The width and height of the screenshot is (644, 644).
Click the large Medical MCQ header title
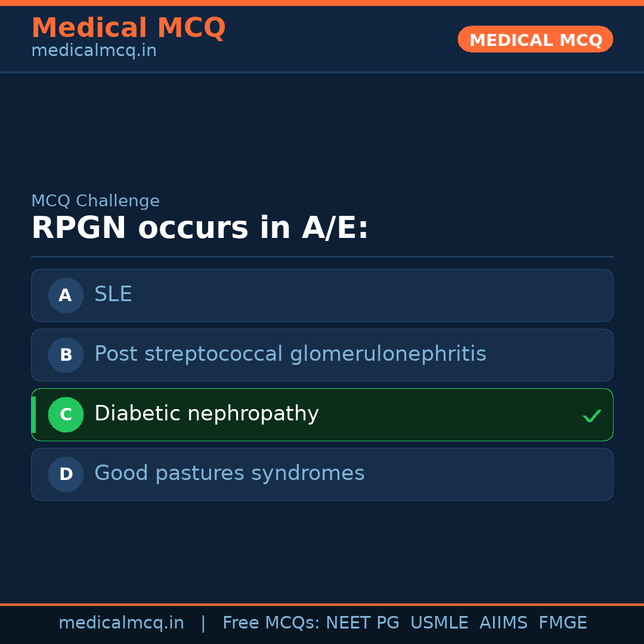[x=128, y=28]
